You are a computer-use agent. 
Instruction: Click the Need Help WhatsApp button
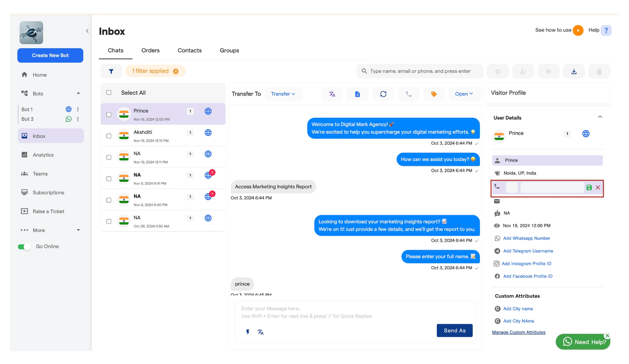(583, 342)
